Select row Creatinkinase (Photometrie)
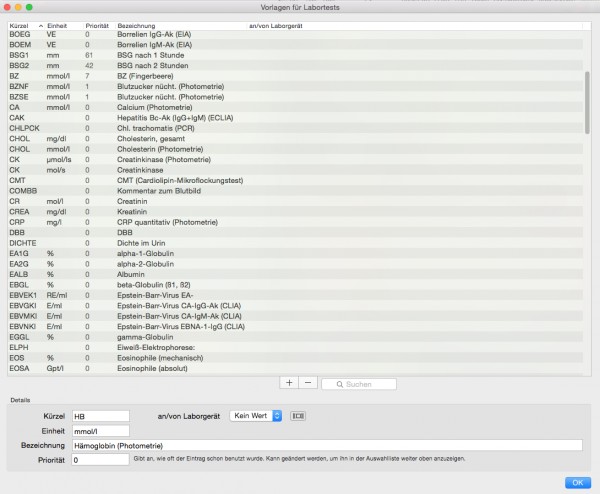 coord(295,160)
